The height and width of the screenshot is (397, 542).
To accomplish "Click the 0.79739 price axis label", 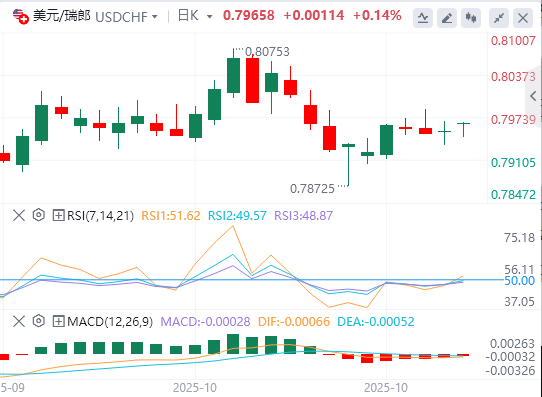I will pos(513,120).
